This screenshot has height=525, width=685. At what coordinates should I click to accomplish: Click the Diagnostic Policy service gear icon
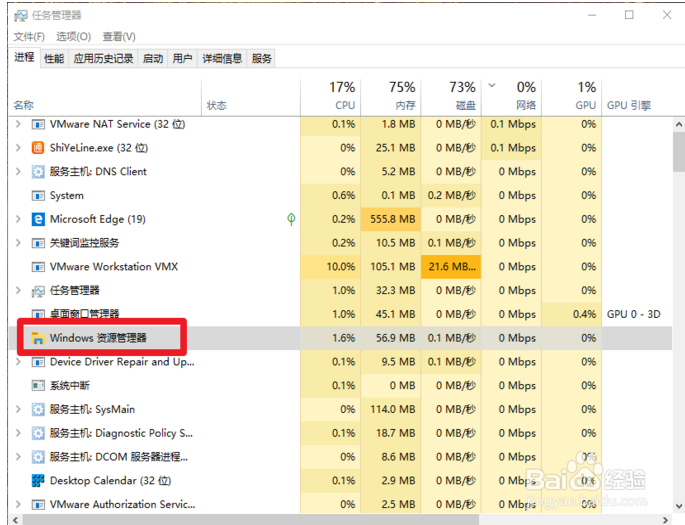38,433
